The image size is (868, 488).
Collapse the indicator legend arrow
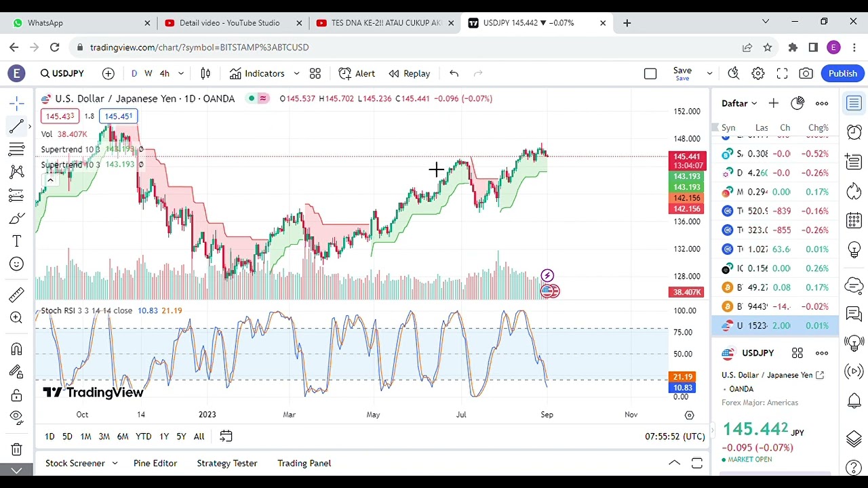(50, 180)
